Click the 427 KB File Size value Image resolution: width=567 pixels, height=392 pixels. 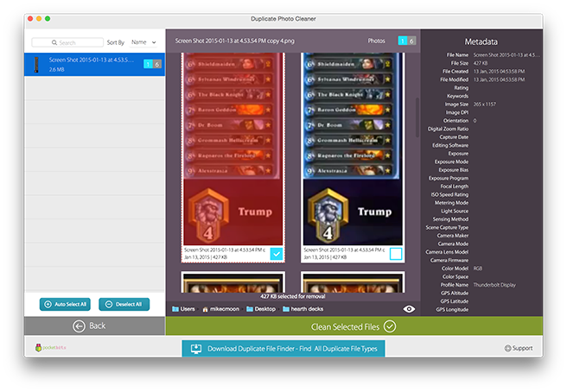481,63
